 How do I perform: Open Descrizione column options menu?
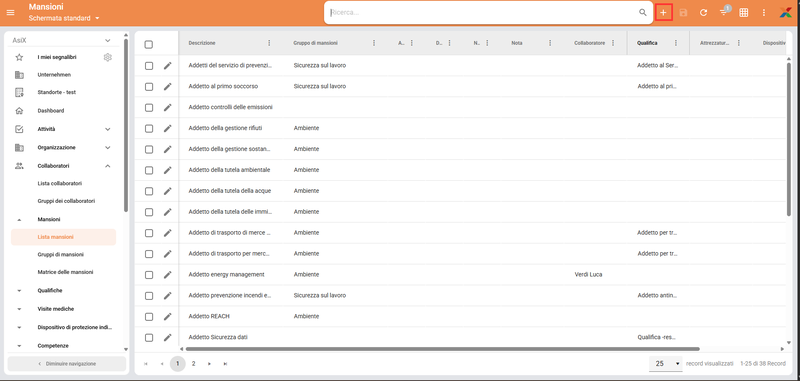click(269, 43)
